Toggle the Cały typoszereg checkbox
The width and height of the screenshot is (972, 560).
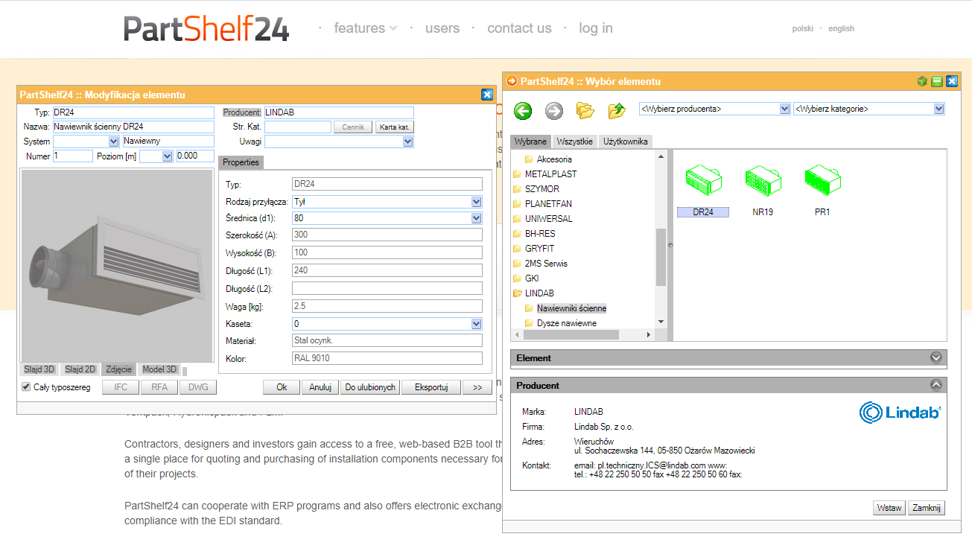coord(26,387)
